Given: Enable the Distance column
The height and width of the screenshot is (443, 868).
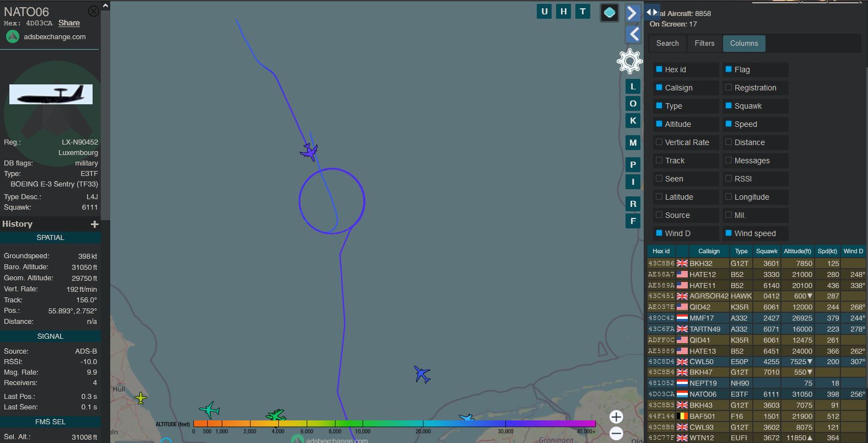Looking at the screenshot, I should 728,142.
